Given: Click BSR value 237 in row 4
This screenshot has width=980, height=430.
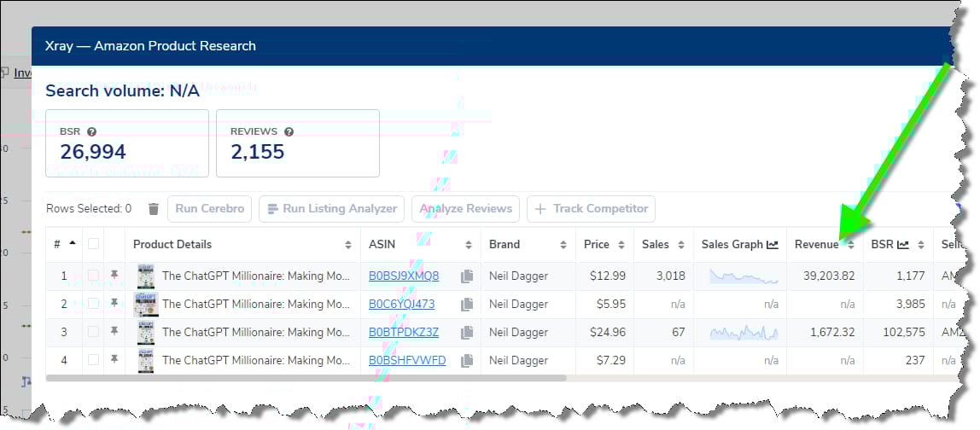Looking at the screenshot, I should coord(916,361).
